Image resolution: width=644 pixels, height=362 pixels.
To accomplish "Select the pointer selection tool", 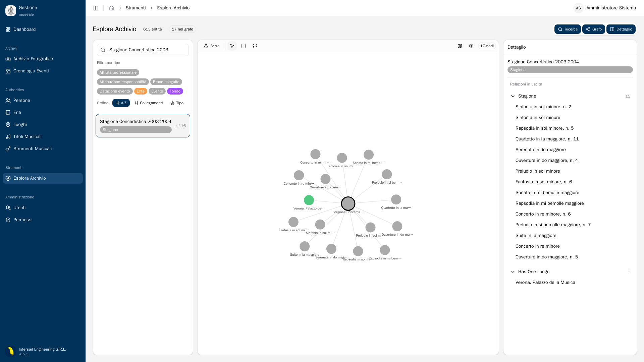I will tap(232, 46).
